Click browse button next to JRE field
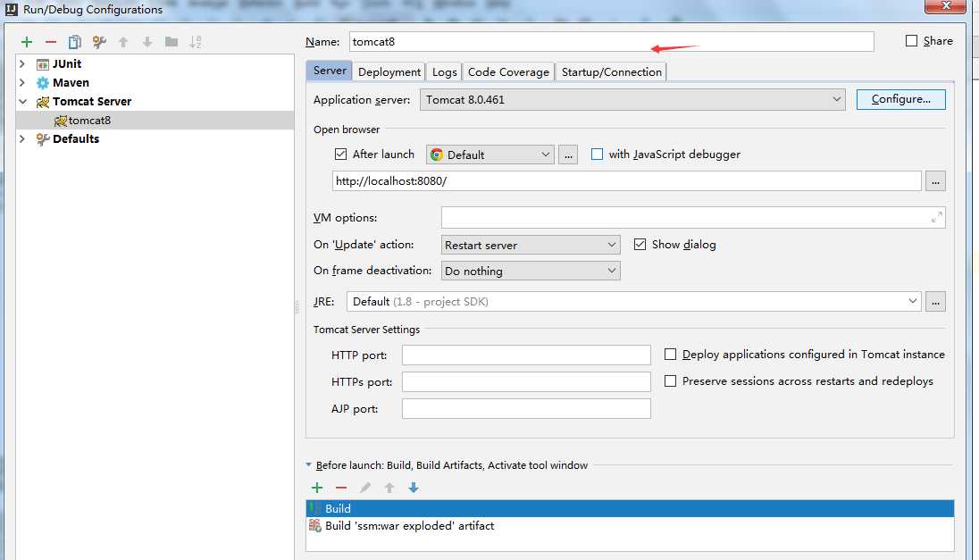 point(935,302)
